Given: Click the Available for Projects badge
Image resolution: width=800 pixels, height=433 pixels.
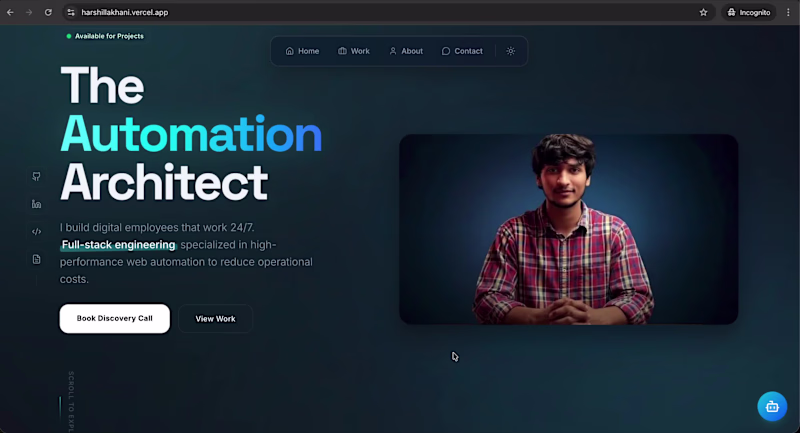Looking at the screenshot, I should tap(105, 36).
